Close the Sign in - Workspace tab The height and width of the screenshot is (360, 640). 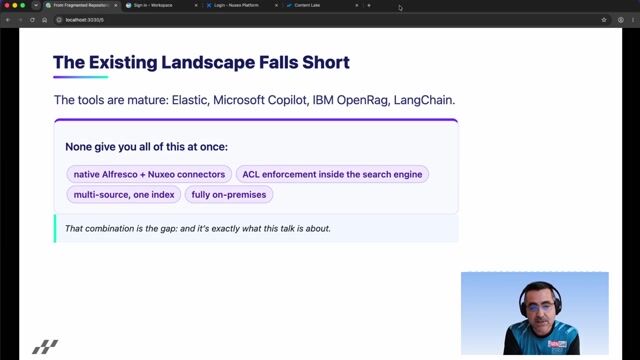pyautogui.click(x=196, y=5)
